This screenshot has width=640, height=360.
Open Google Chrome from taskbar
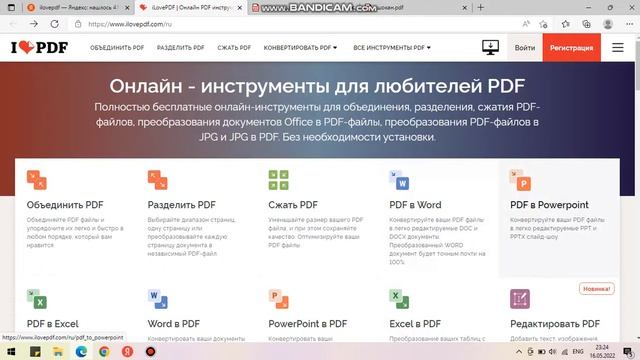coord(104,351)
